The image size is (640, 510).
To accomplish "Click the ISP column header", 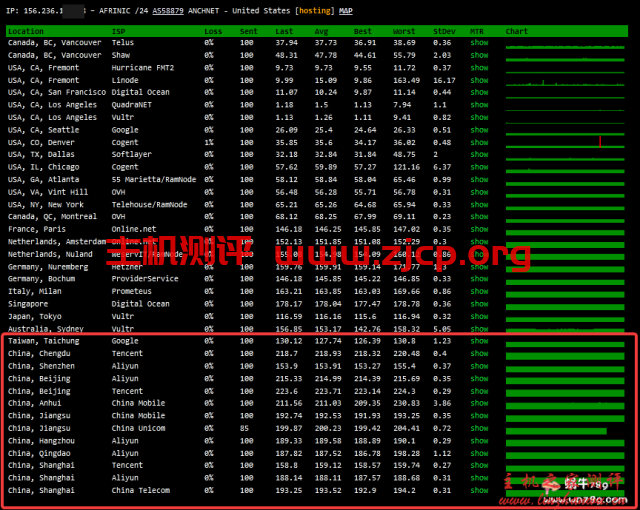I will coord(118,31).
